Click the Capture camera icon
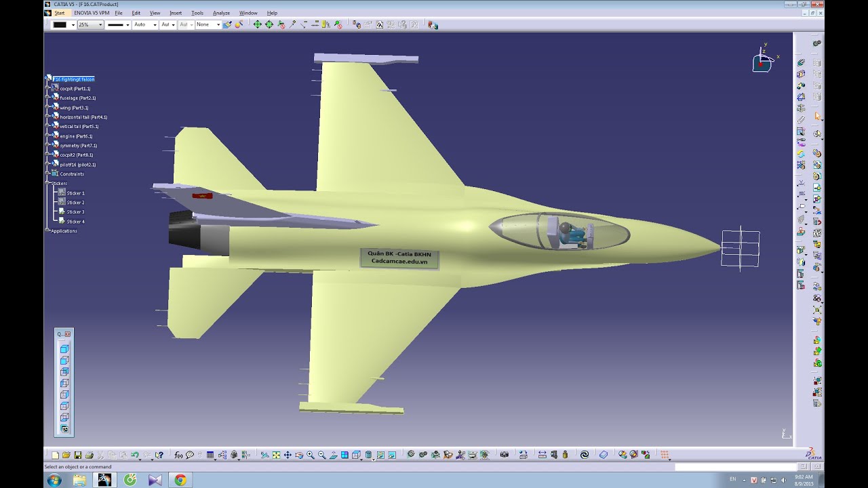 [x=504, y=455]
